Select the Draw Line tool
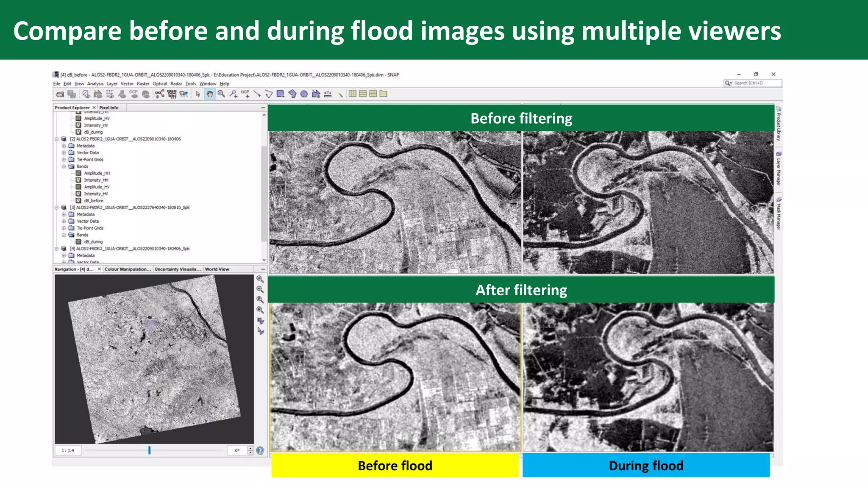The image size is (868, 488). tap(257, 94)
